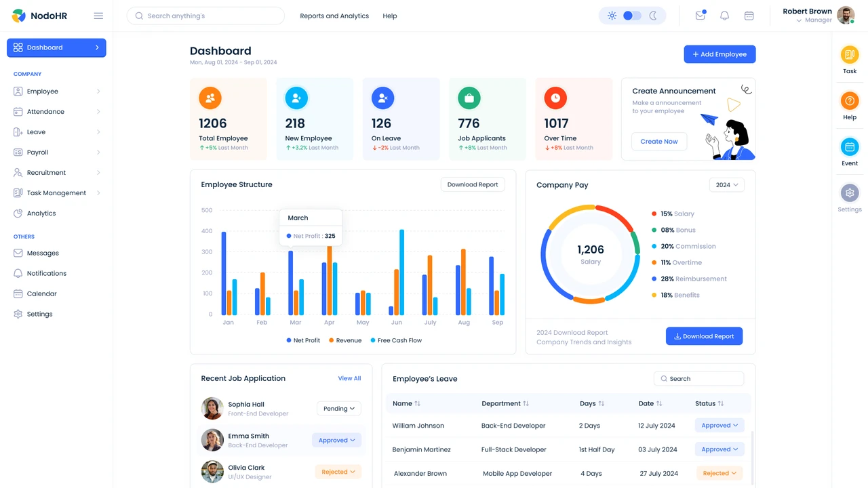Click the Over Time clock icon
The height and width of the screenshot is (488, 868).
click(x=555, y=98)
